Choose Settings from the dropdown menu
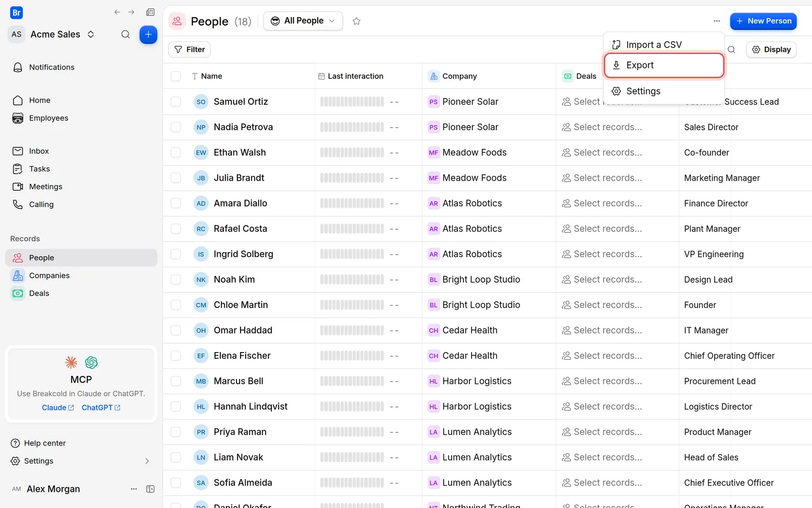The width and height of the screenshot is (812, 508). coord(664,91)
